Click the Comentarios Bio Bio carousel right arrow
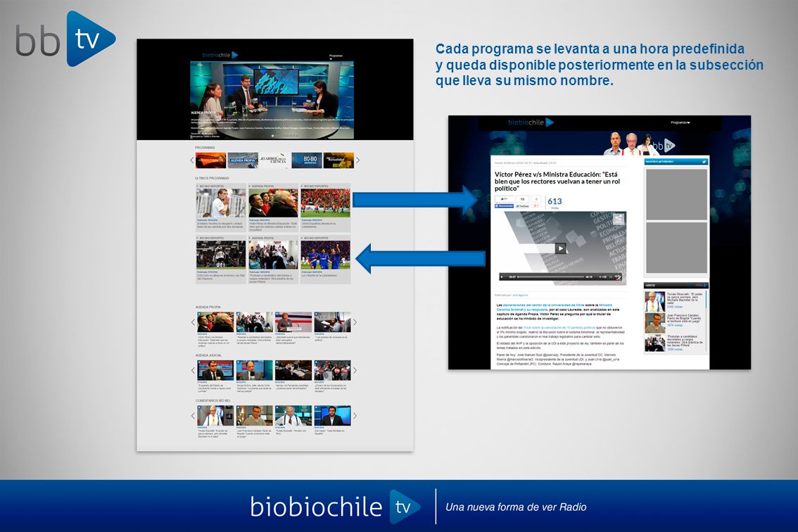The height and width of the screenshot is (532, 798). tap(355, 415)
